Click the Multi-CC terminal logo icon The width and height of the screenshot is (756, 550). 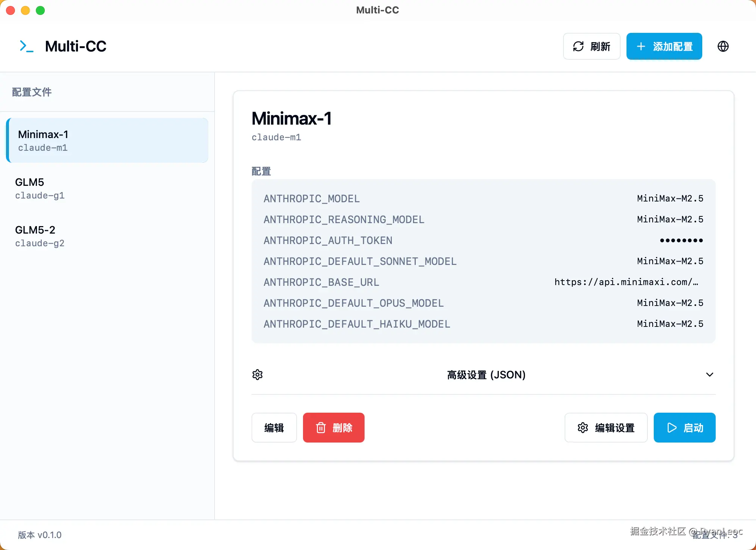(26, 46)
